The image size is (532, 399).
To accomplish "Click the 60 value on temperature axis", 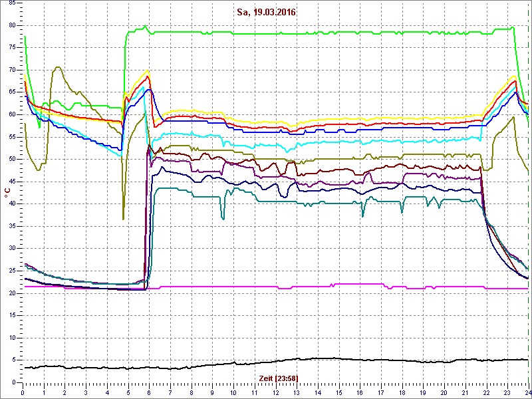I will pos(11,114).
